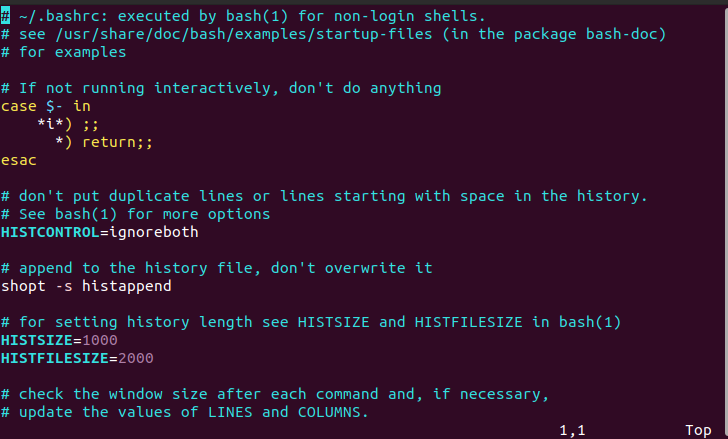The width and height of the screenshot is (728, 439).
Task: Click the HISTSIZE value 1000
Action: pos(100,340)
